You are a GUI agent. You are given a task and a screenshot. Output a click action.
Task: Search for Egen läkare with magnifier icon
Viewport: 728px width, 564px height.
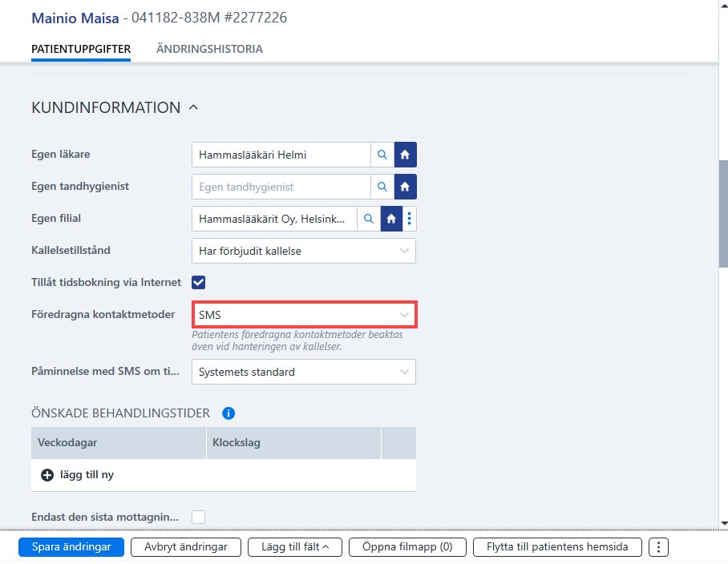click(382, 155)
